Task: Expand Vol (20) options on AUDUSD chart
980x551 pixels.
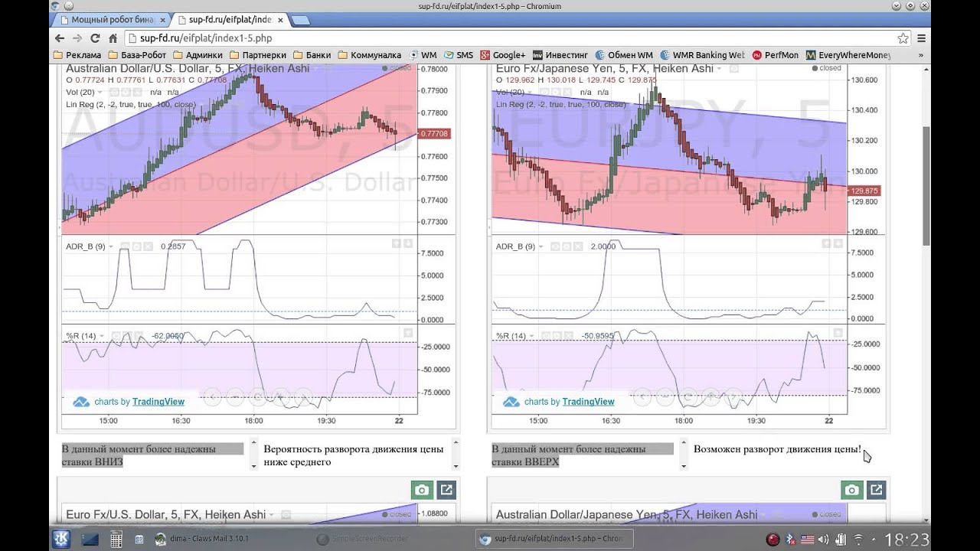Action: pos(100,92)
